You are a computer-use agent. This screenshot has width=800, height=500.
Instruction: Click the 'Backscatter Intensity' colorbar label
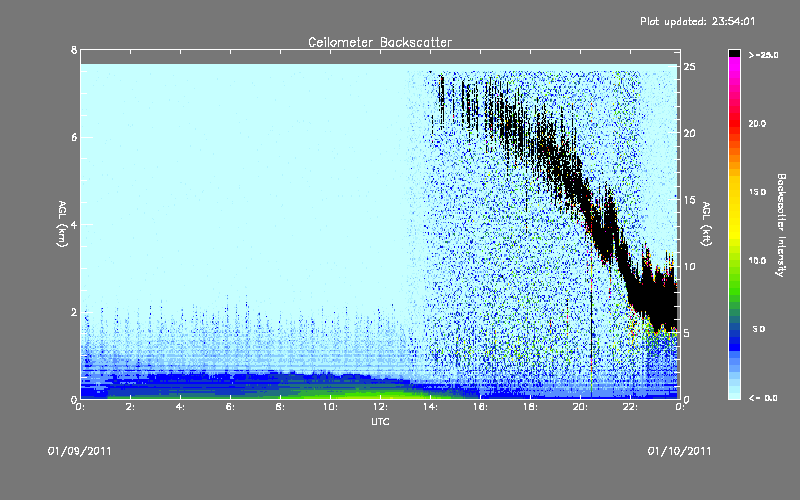(x=781, y=225)
